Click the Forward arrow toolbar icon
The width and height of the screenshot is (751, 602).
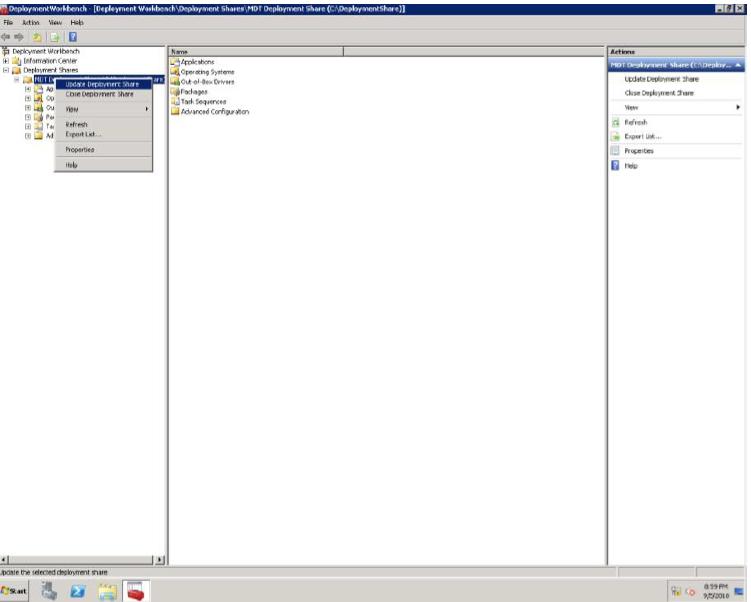(19, 37)
